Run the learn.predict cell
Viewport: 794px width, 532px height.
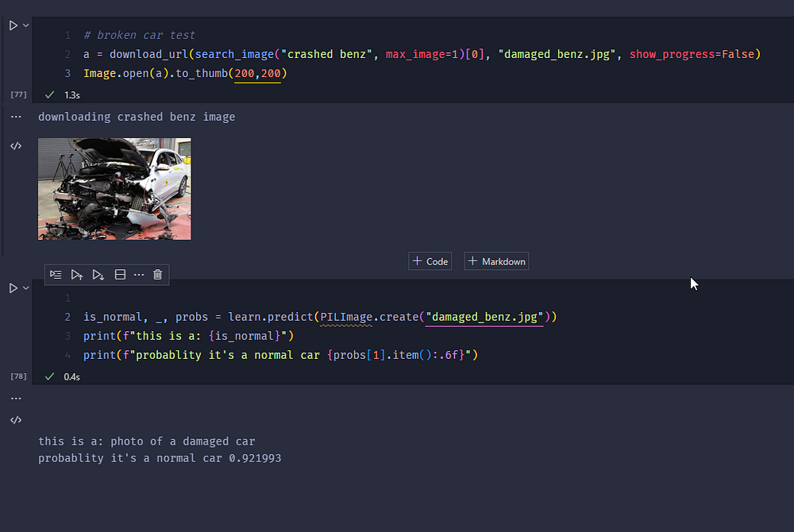[13, 288]
